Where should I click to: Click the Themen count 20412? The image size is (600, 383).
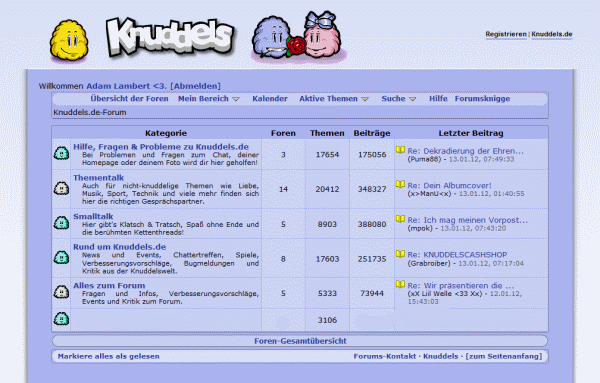point(327,189)
